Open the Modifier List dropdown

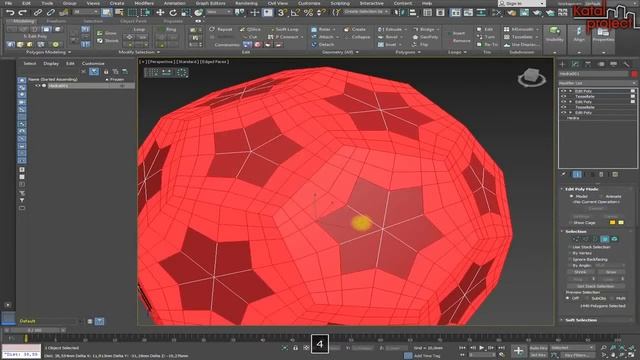[597, 83]
